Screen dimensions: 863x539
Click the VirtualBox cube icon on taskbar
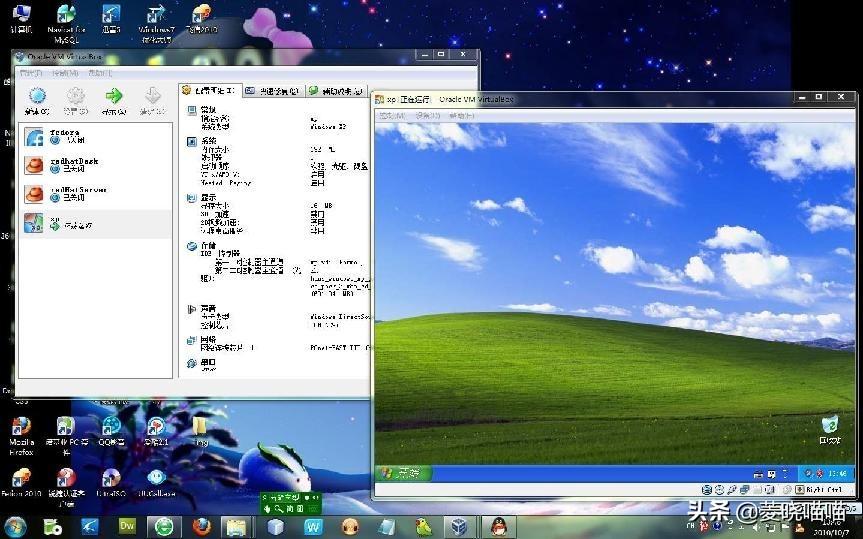(x=458, y=527)
